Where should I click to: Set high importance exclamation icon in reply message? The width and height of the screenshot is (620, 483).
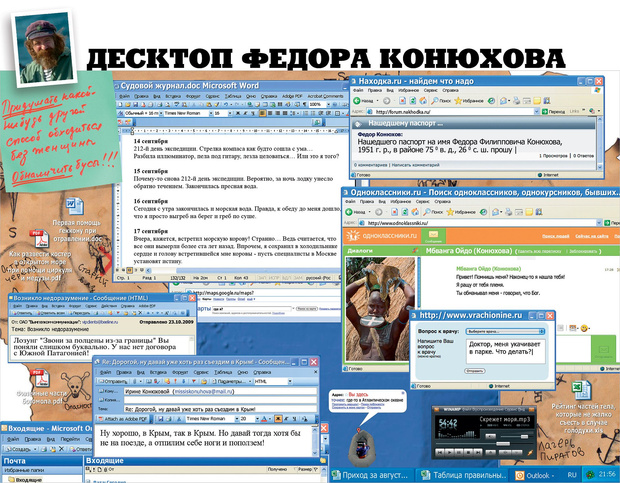(176, 381)
